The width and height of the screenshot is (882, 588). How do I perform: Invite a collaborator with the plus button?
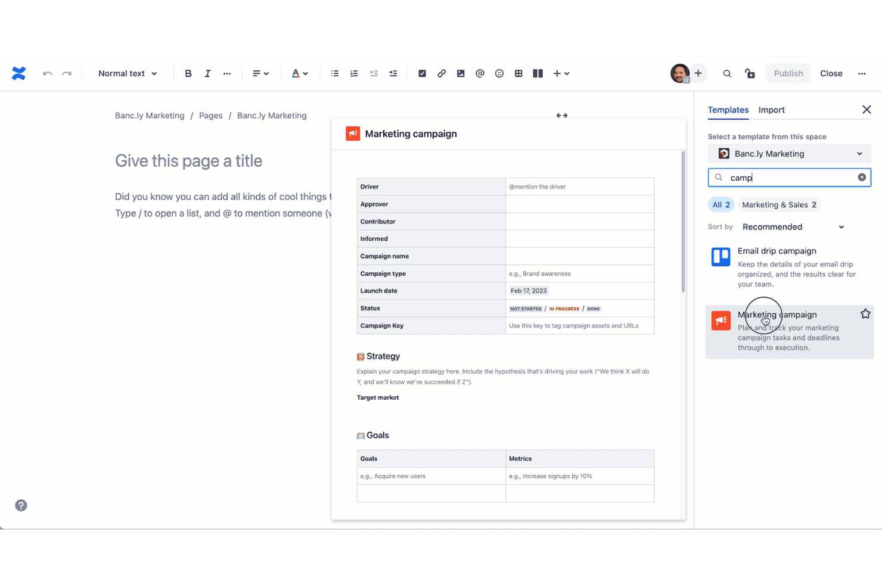coord(698,73)
